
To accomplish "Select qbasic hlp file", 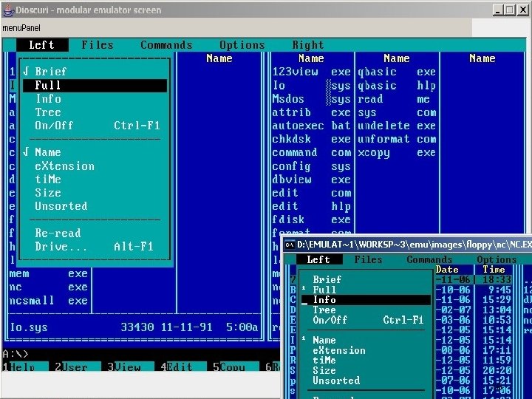I will tap(397, 86).
